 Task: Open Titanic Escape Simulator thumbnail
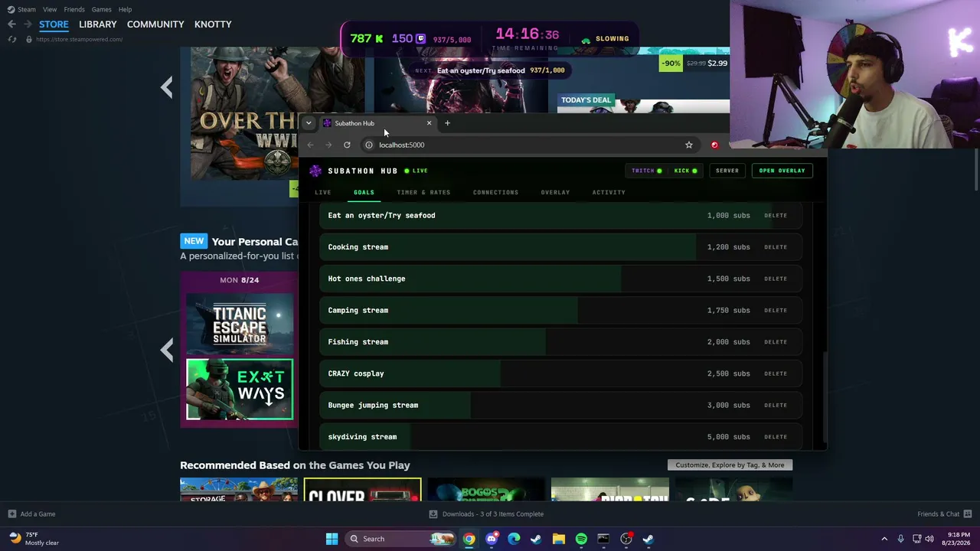coord(240,324)
